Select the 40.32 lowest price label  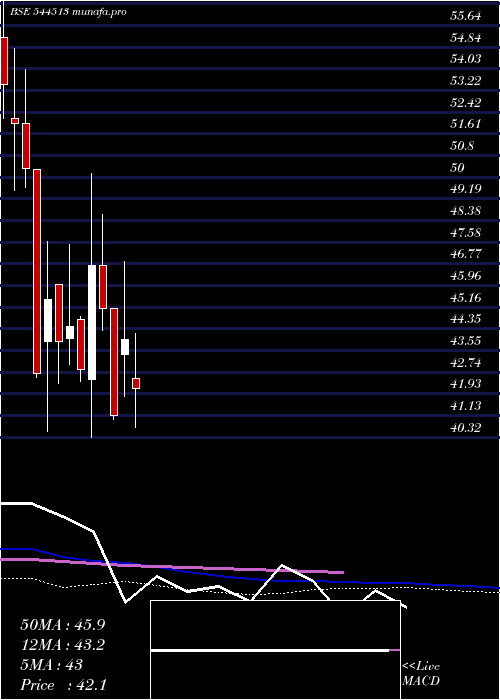point(466,428)
